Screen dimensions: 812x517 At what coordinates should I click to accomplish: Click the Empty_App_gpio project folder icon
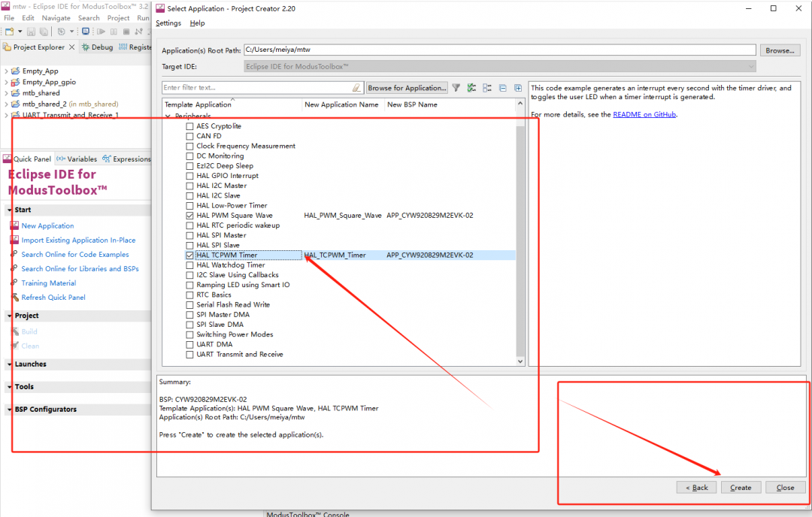[x=16, y=82]
